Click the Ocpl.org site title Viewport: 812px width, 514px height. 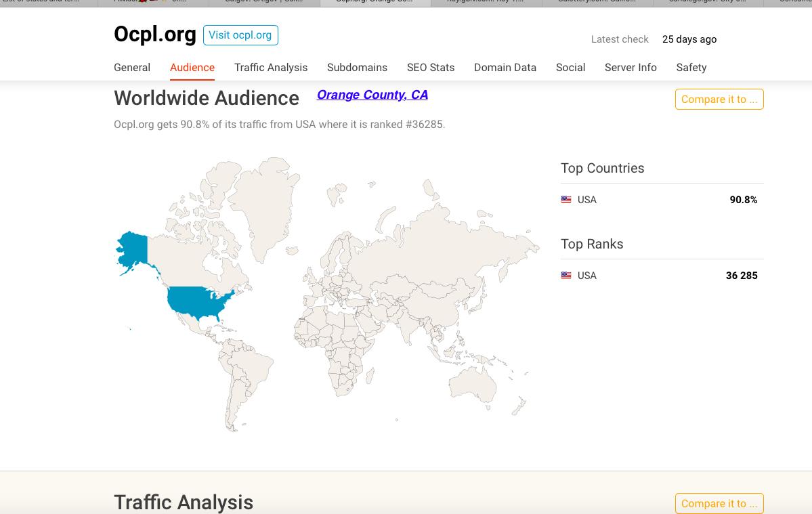point(155,34)
